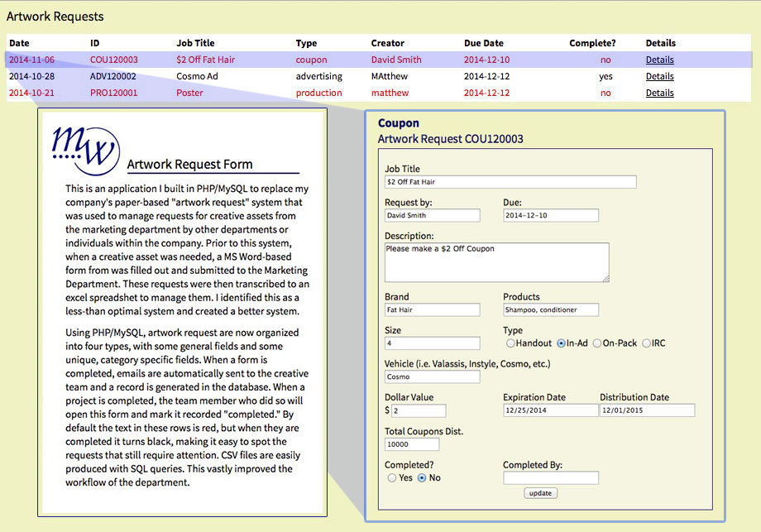
Task: Edit the Products field
Action: [x=551, y=309]
